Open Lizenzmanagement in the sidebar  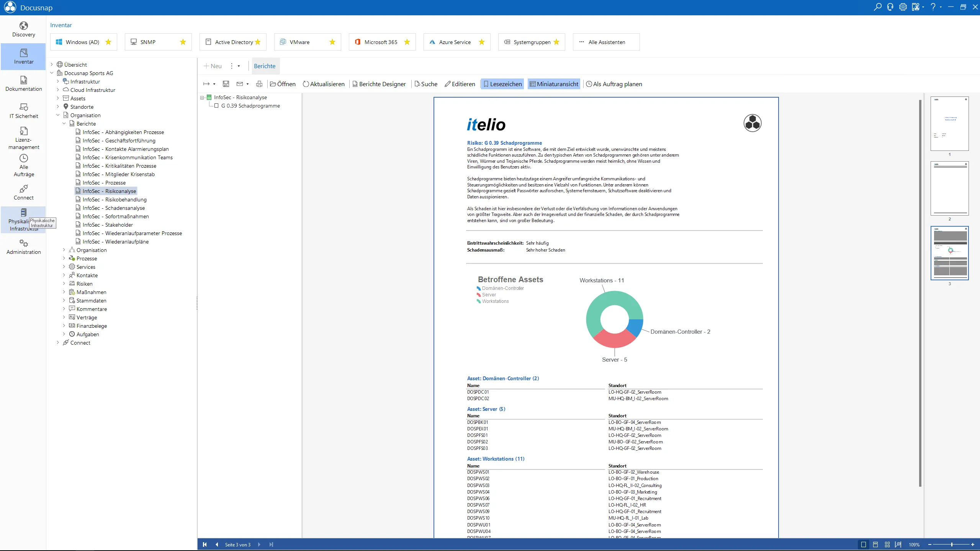pyautogui.click(x=24, y=138)
